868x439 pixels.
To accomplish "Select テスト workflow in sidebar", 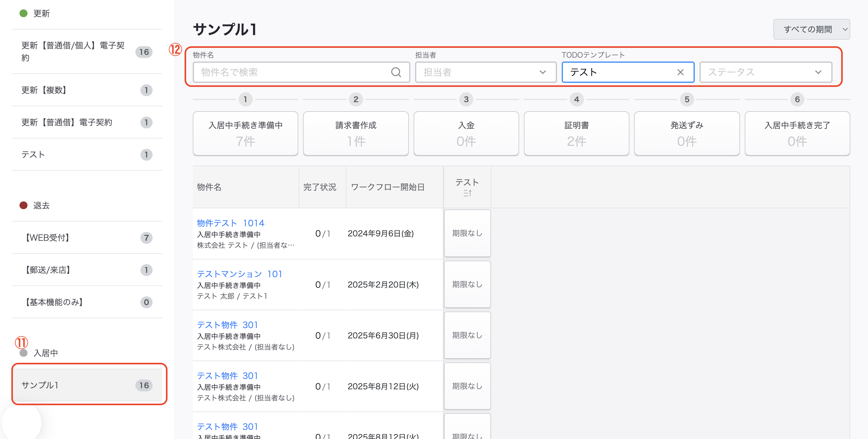I will click(87, 154).
